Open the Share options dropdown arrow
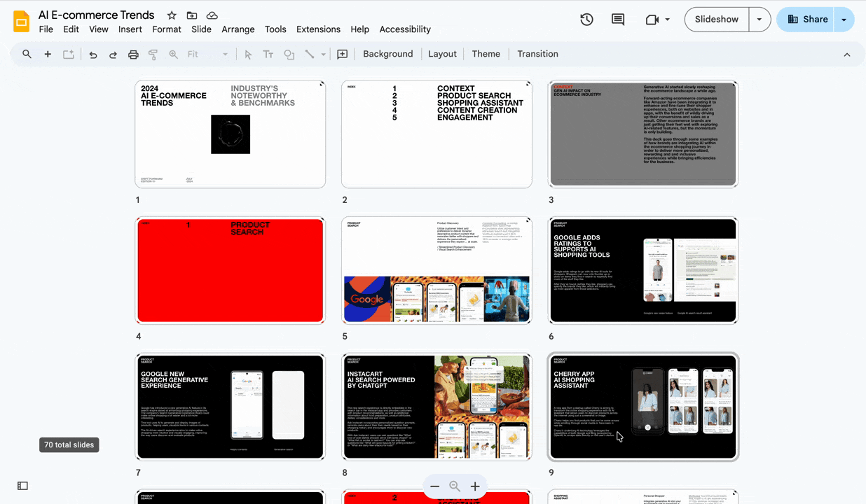 844,20
